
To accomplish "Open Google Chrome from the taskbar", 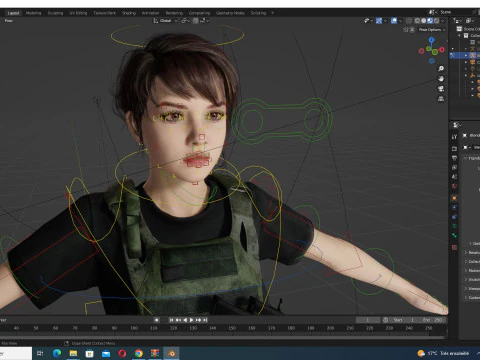I will 139,353.
